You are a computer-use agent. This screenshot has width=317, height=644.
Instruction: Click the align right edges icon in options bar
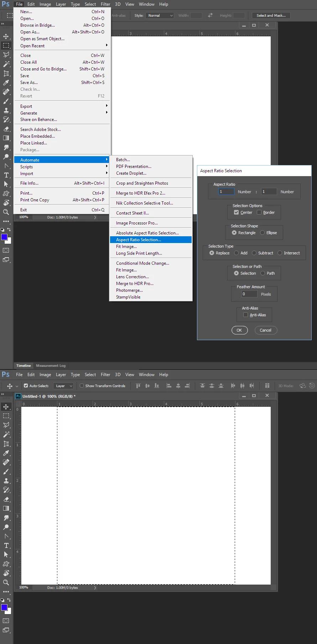pos(187,386)
